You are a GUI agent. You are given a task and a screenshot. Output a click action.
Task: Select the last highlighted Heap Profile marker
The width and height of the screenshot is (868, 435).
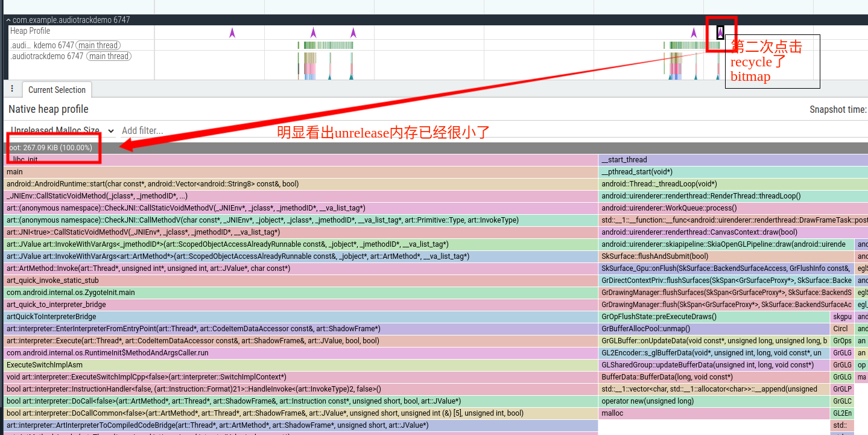pyautogui.click(x=720, y=33)
